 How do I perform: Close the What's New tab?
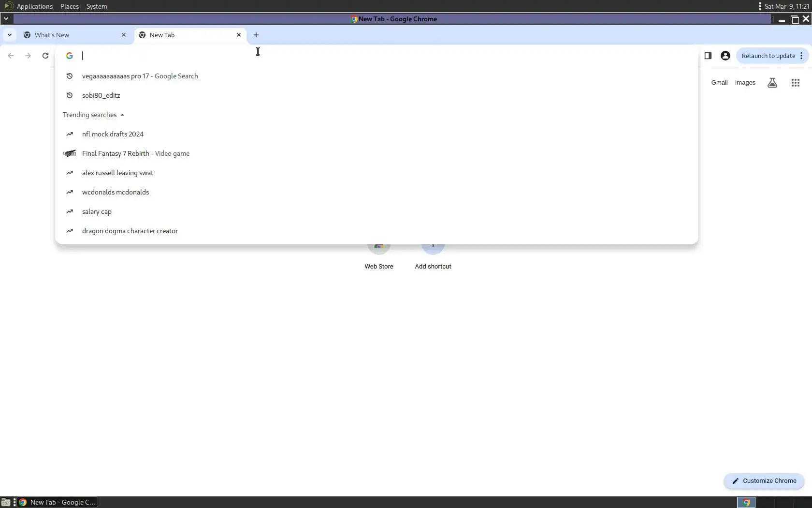pos(124,35)
